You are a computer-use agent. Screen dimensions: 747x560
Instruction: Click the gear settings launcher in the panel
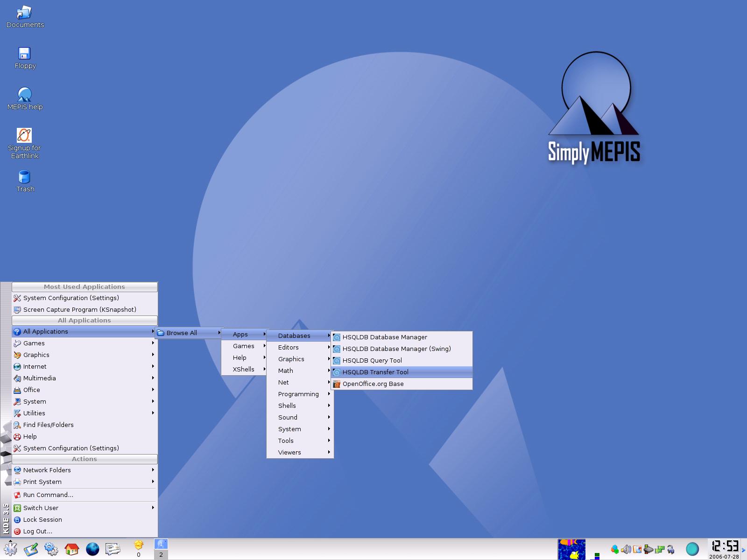(x=51, y=549)
